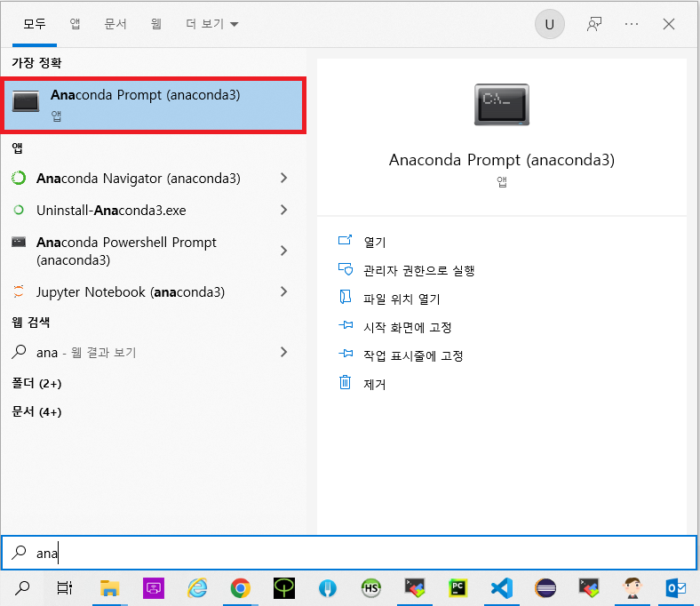Click black icon with green tree on taskbar
The width and height of the screenshot is (700, 606).
click(284, 588)
